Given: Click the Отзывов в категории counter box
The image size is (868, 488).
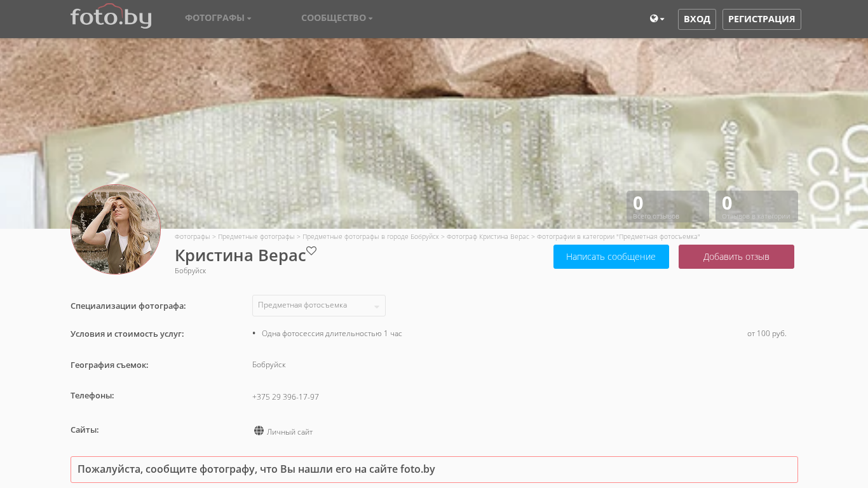Looking at the screenshot, I should pyautogui.click(x=757, y=207).
